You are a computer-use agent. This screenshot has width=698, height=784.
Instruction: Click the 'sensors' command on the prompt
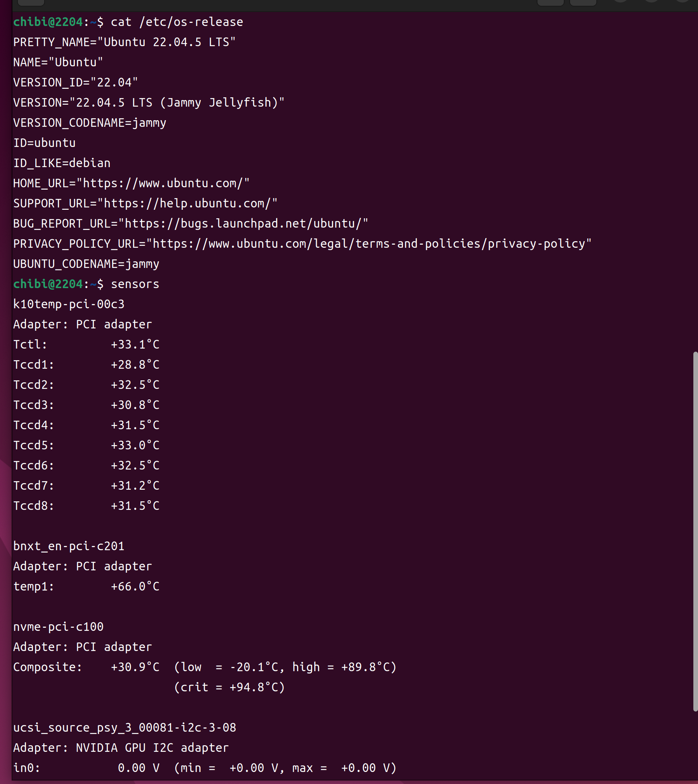(135, 284)
